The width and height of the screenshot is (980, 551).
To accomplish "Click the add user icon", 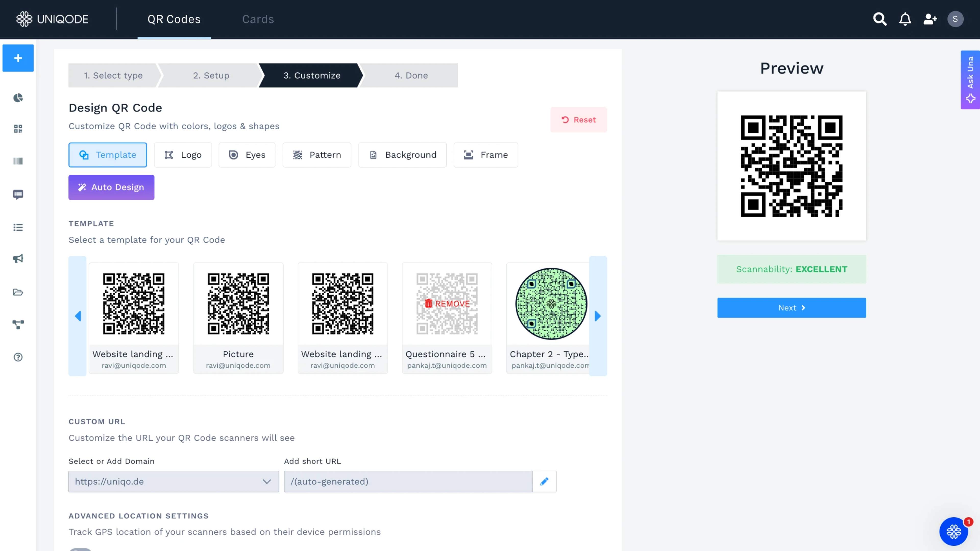I will (930, 19).
